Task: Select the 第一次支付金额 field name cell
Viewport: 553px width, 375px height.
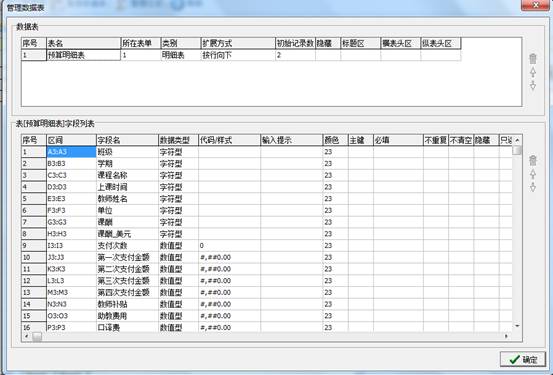Action: pyautogui.click(x=127, y=257)
